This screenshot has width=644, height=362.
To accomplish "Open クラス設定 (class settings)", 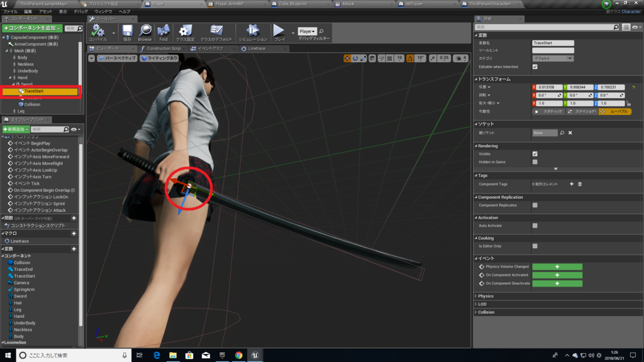I will point(186,33).
